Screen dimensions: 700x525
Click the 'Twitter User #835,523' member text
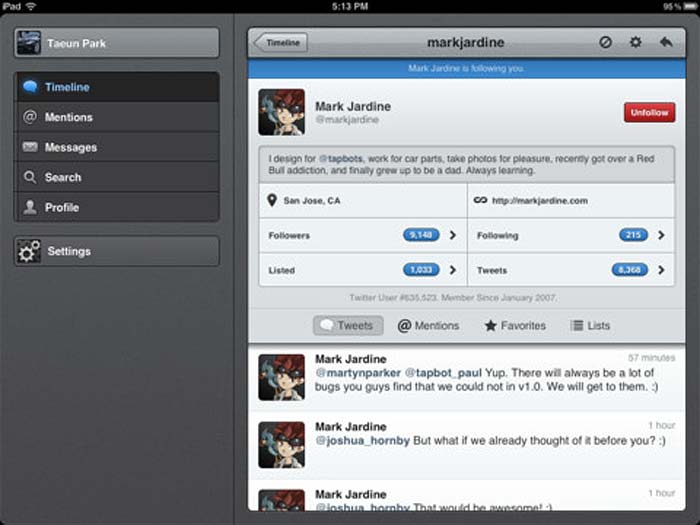(x=453, y=297)
